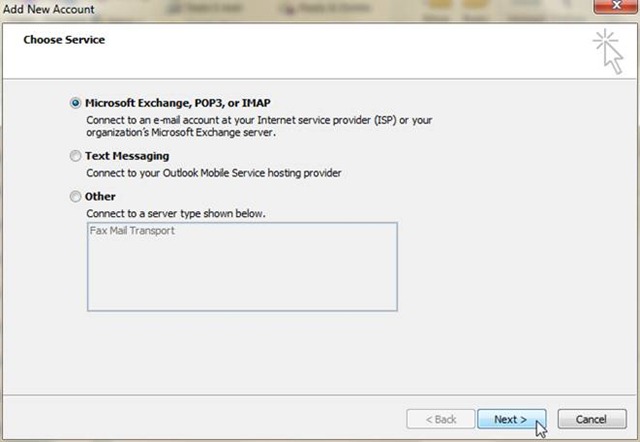
Task: Click the cursor wizard icon in header
Action: click(x=609, y=51)
